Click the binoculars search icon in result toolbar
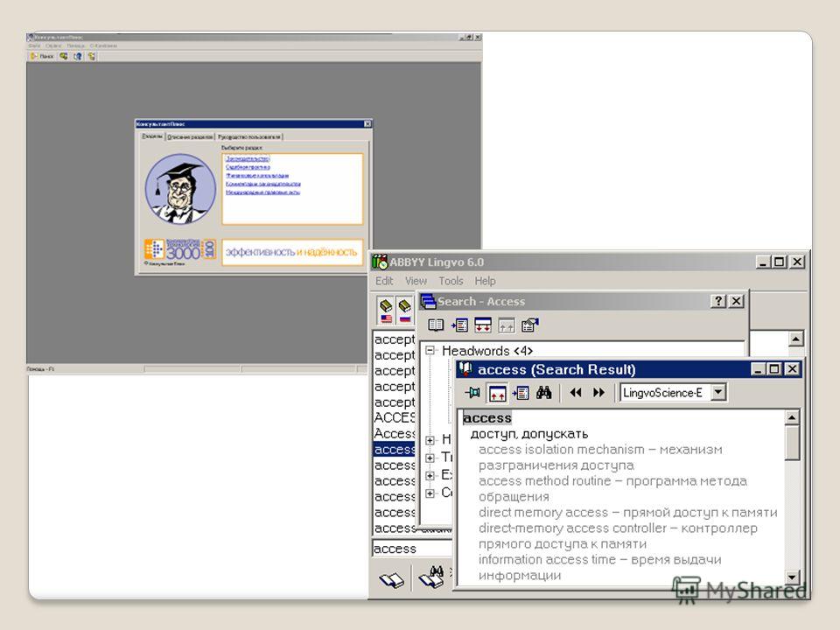 543,393
